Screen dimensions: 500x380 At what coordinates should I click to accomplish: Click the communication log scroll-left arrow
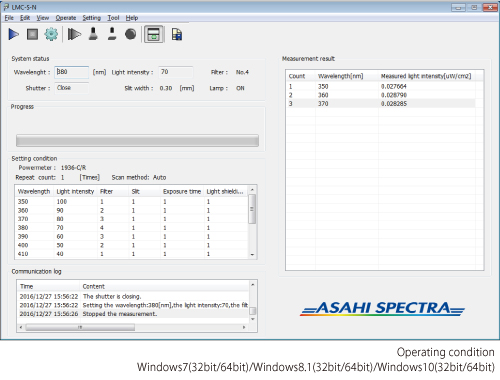click(x=21, y=327)
